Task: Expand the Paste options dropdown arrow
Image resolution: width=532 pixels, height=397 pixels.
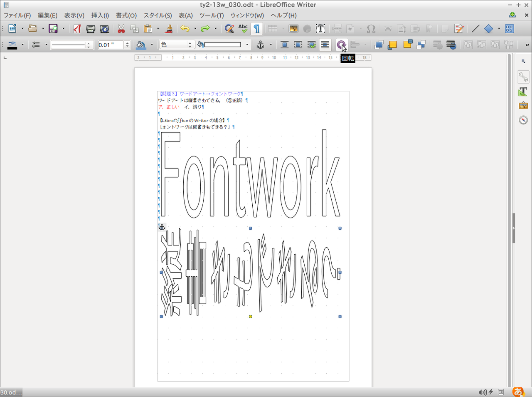Action: click(x=158, y=29)
